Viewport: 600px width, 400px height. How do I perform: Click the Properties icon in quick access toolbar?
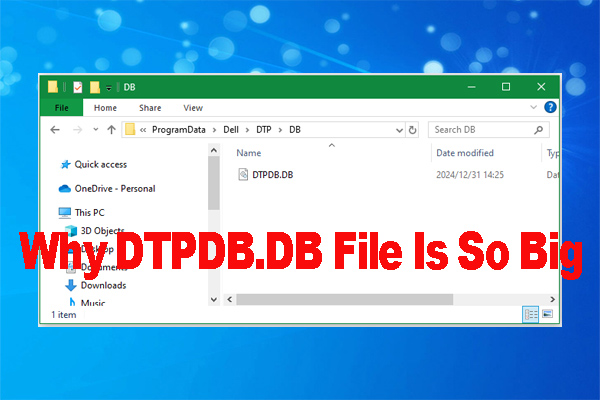point(78,87)
